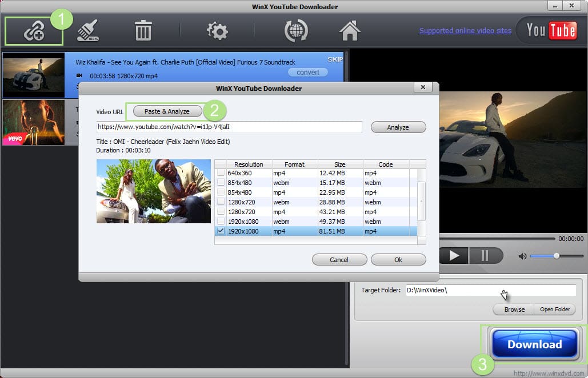588x378 pixels.
Task: Click the 12.42 MB size cell
Action: click(332, 173)
